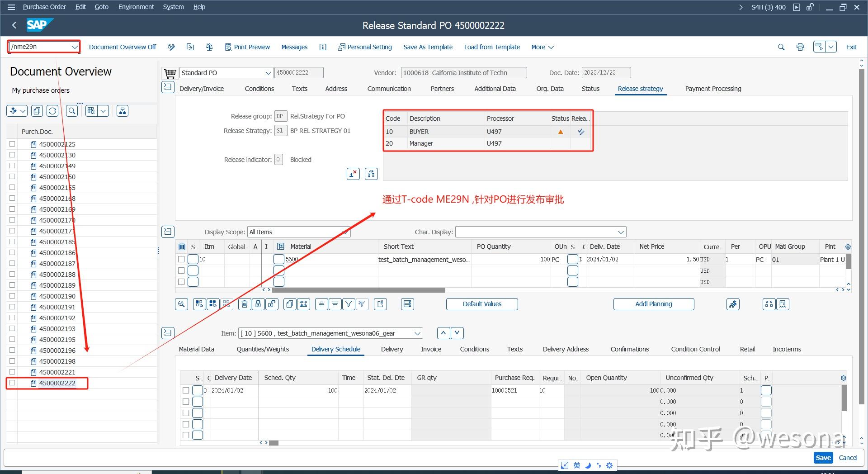This screenshot has height=474, width=868.
Task: Check the first delivery schedule row
Action: pyautogui.click(x=186, y=390)
